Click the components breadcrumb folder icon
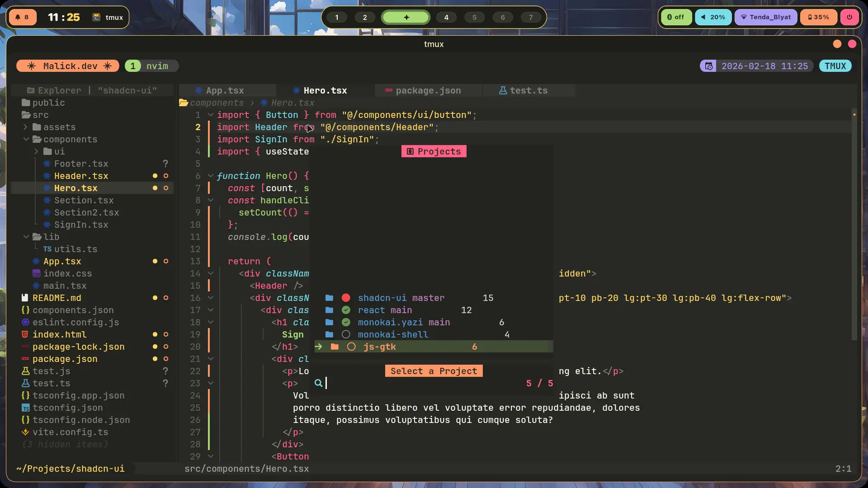The height and width of the screenshot is (488, 868). point(184,103)
